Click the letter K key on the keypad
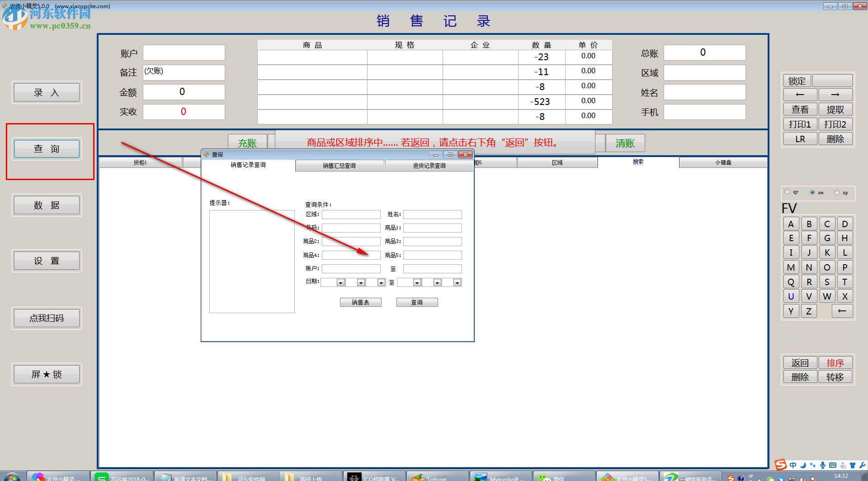The image size is (868, 481). point(827,252)
